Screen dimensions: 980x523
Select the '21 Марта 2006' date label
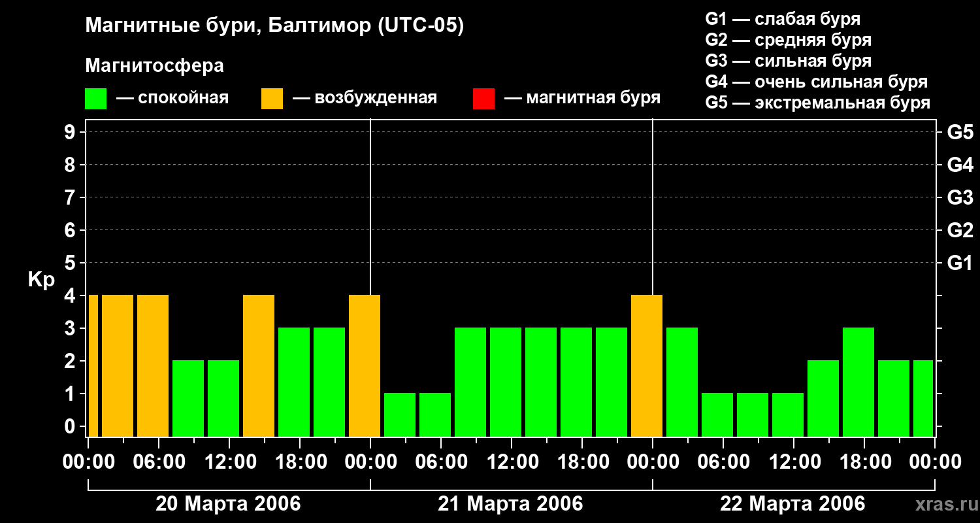coord(510,504)
